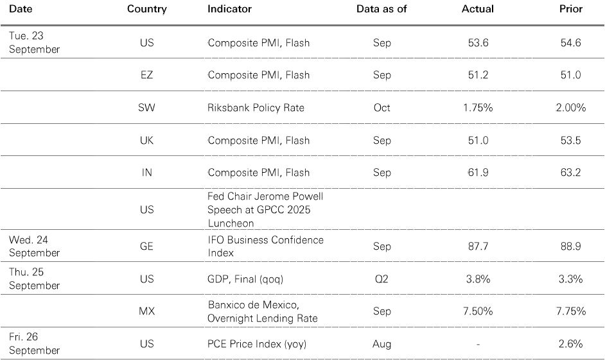Screen dimensions: 605x364
Task: Click the Country column header
Action: tap(146, 9)
